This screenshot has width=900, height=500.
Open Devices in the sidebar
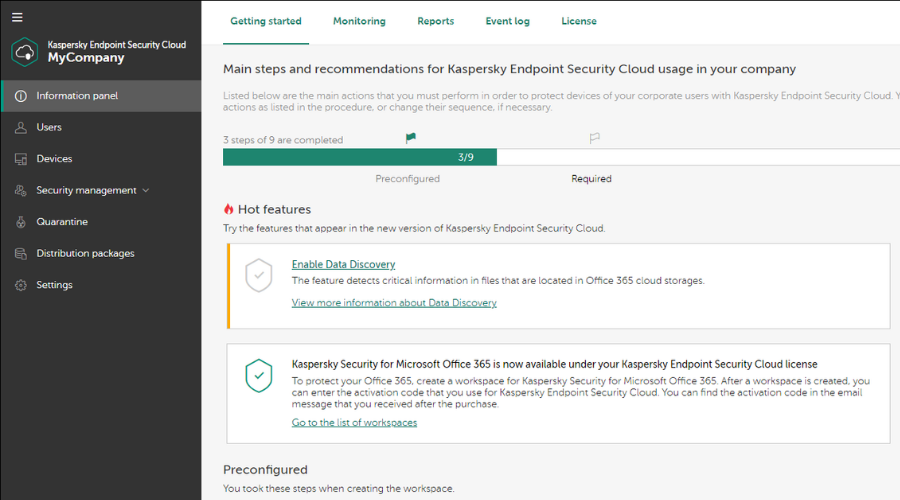tap(101, 159)
